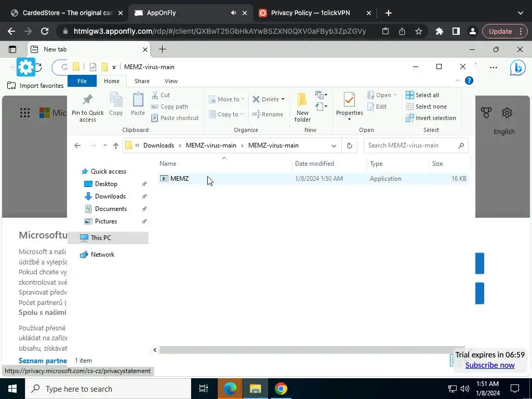
Task: Click Import favorites in Edge
Action: (36, 86)
